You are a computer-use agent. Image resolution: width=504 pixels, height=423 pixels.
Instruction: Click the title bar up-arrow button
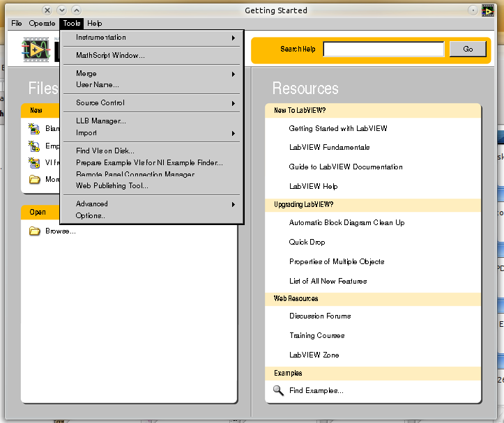pyautogui.click(x=76, y=10)
